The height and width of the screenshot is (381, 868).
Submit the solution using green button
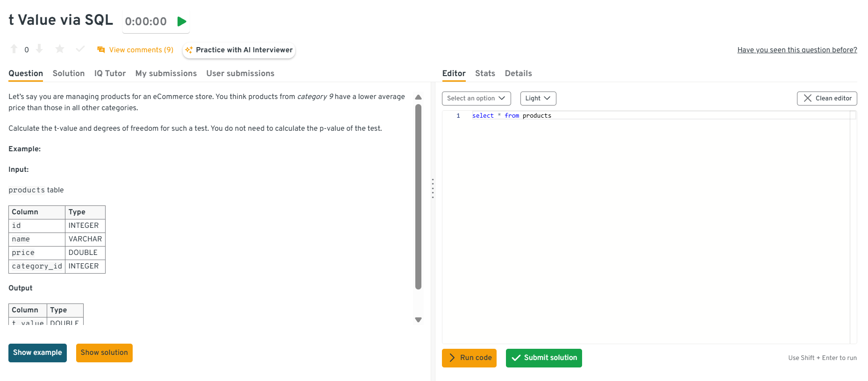tap(544, 358)
